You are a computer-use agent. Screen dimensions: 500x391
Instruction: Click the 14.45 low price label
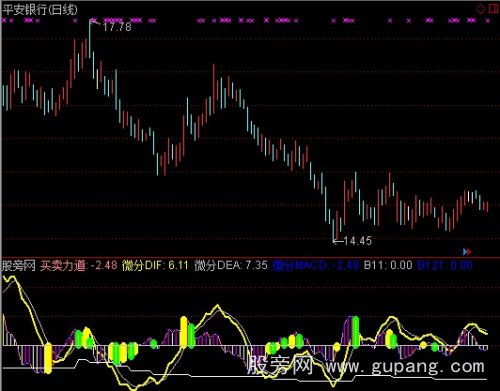click(357, 241)
